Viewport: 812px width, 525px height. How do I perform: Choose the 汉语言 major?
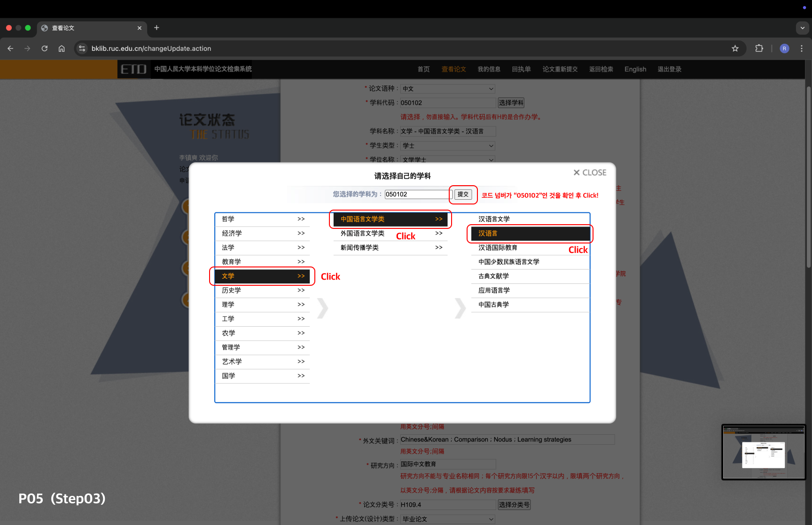point(531,234)
